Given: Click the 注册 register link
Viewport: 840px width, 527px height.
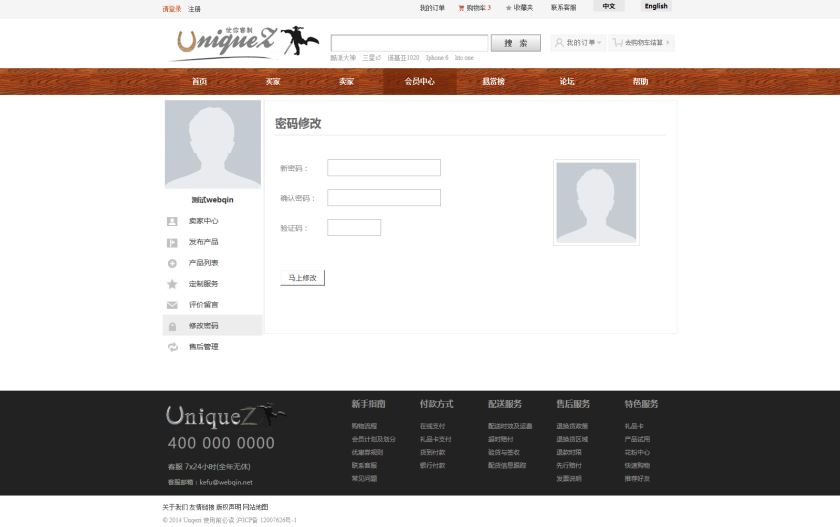Looking at the screenshot, I should point(194,9).
